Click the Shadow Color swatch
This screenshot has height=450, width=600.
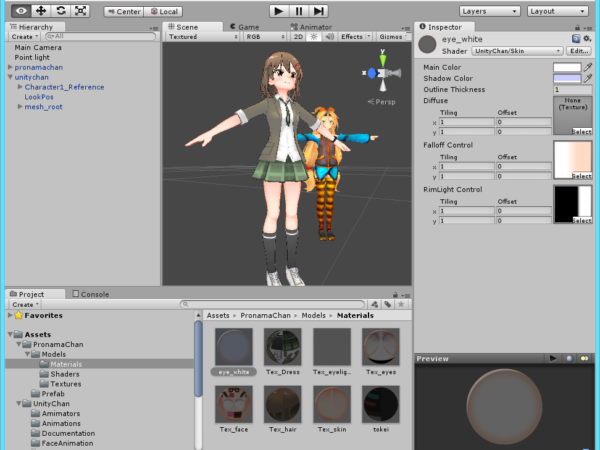567,78
